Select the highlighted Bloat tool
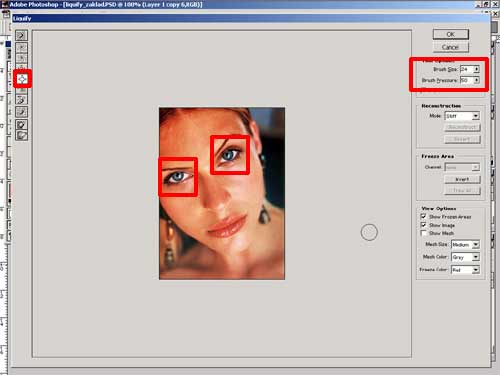The height and width of the screenshot is (375, 500). (x=22, y=79)
